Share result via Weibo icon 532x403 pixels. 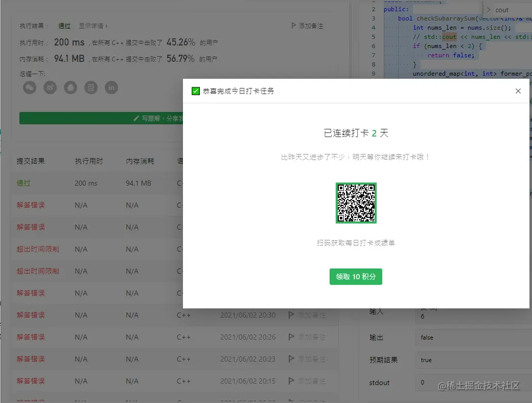(50, 87)
